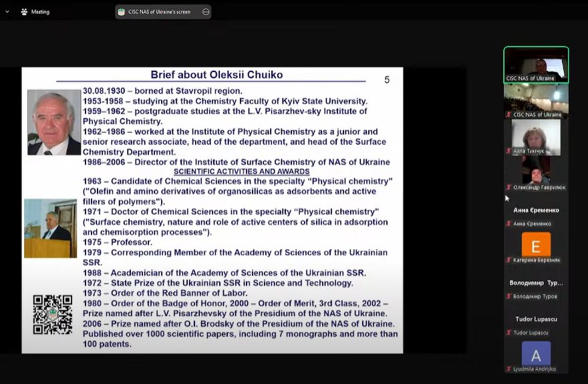Screen dimensions: 588x384
Task: Click the podium photo on the slide
Action: [51, 228]
